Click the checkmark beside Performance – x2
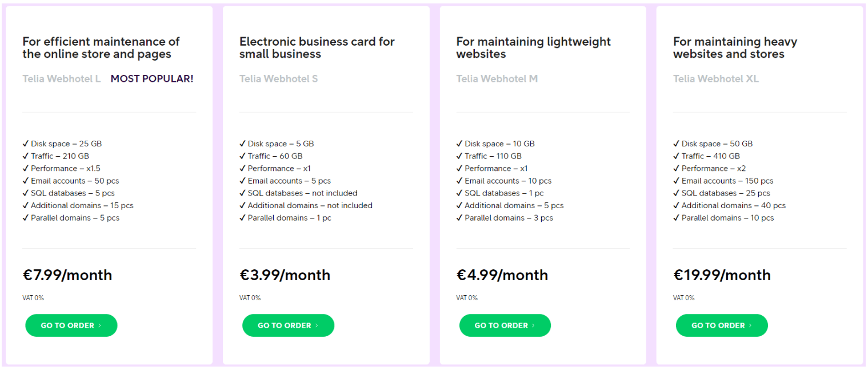 (x=677, y=168)
